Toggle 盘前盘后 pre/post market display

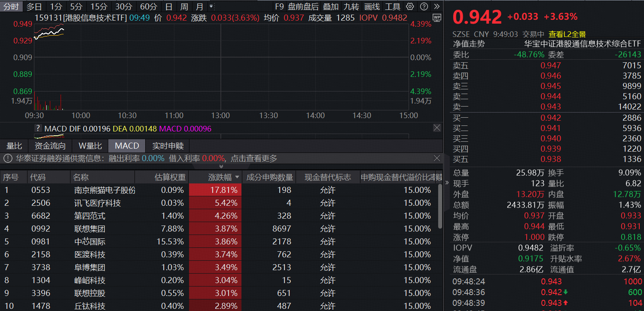pos(303,6)
